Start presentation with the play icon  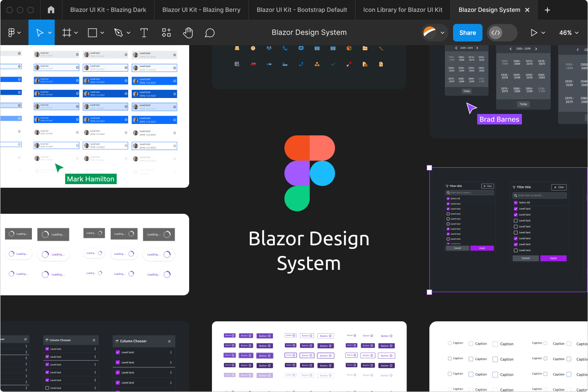tap(534, 33)
